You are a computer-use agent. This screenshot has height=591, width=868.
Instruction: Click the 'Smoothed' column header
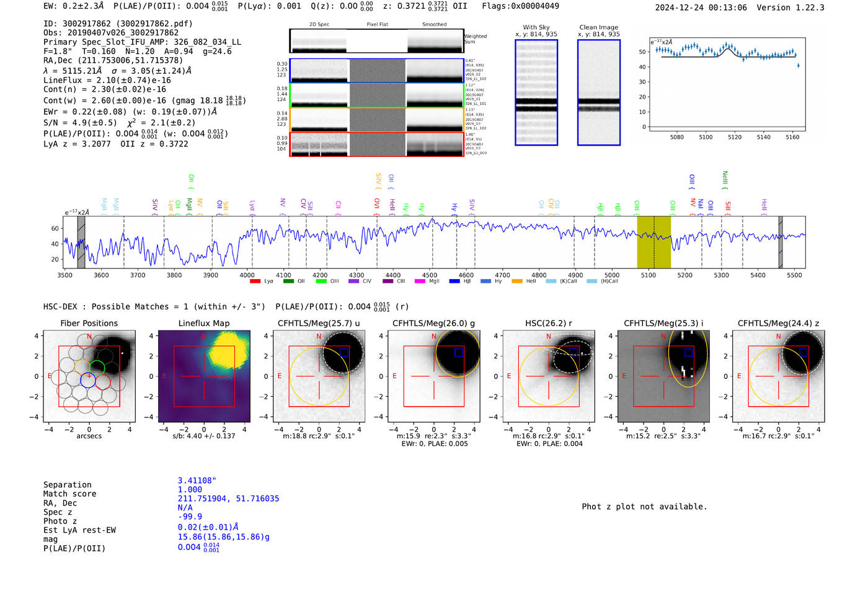(434, 25)
